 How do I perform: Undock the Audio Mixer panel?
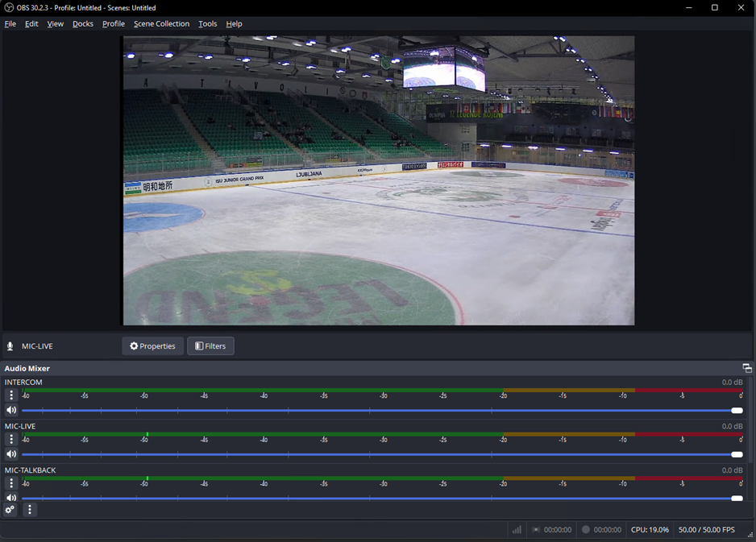pyautogui.click(x=746, y=368)
